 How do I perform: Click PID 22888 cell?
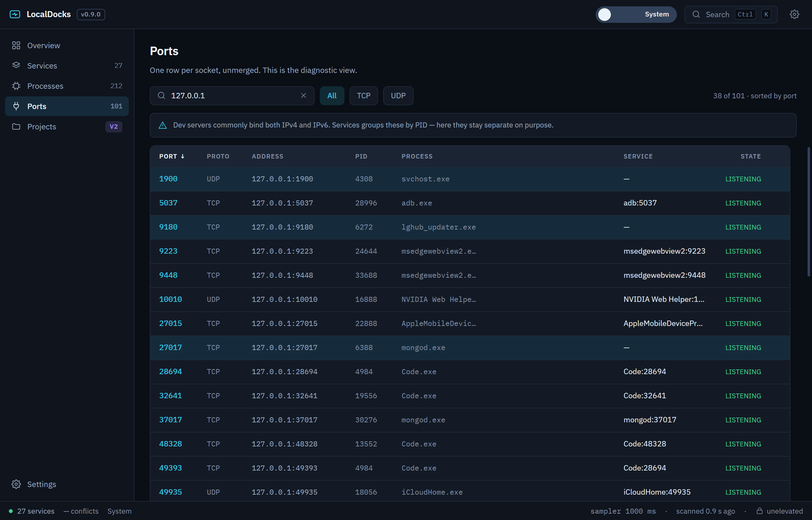(366, 323)
